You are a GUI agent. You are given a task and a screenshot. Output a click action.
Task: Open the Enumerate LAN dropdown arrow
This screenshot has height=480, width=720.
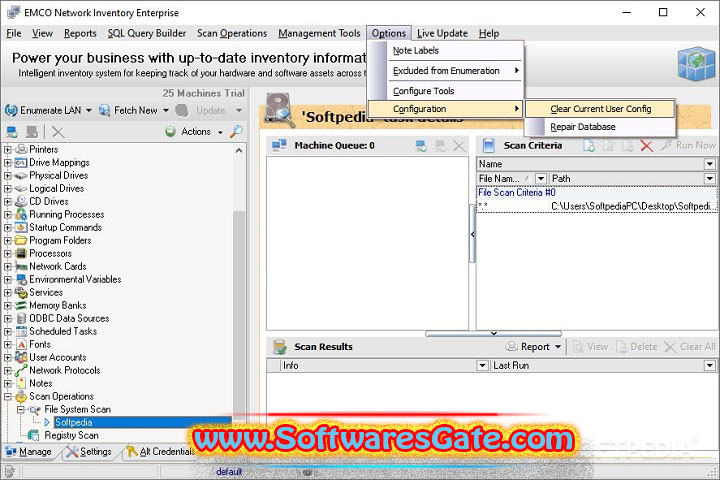click(89, 110)
